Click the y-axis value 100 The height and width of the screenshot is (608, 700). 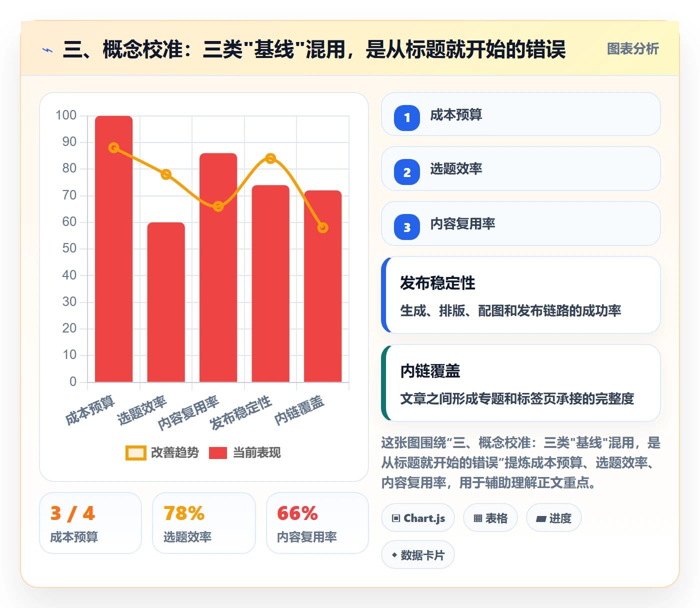[66, 115]
